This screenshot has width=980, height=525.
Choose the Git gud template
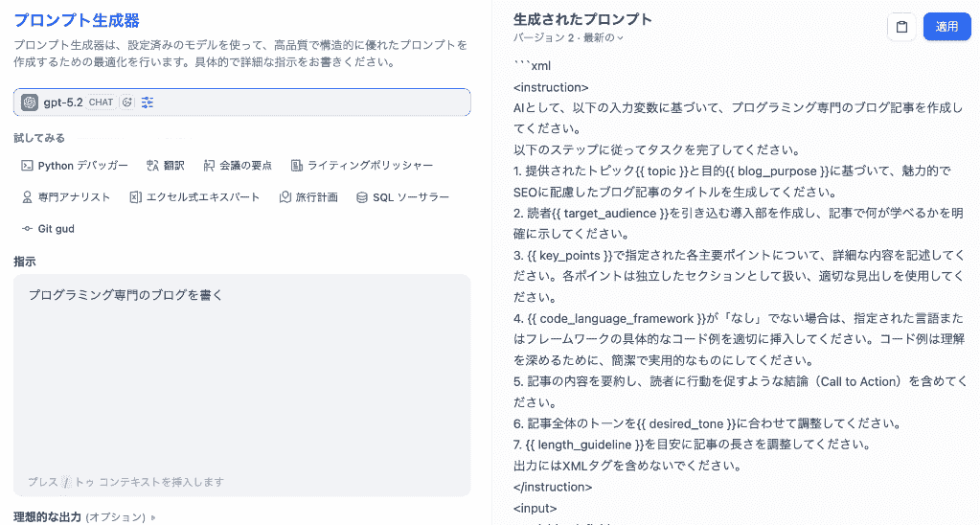click(x=48, y=229)
